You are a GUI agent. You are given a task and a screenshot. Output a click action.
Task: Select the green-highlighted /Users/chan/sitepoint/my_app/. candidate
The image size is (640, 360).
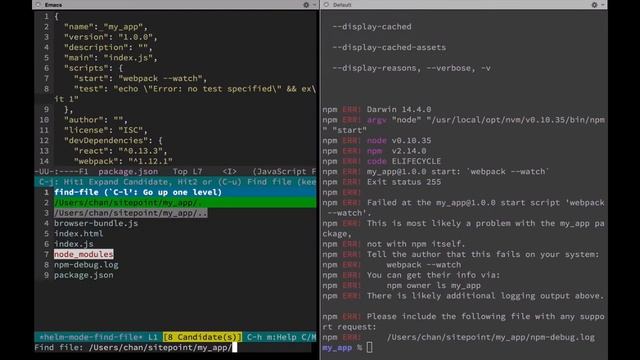click(185, 202)
